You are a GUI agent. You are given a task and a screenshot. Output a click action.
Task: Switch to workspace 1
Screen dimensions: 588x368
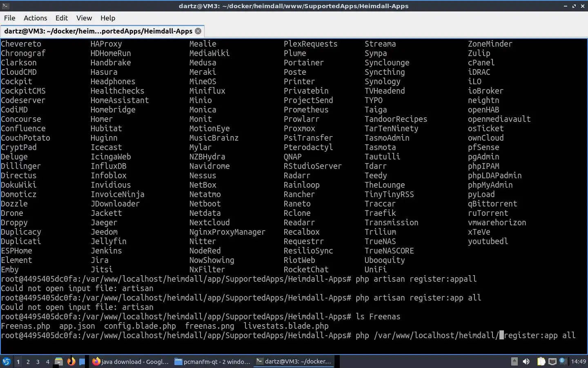tap(18, 361)
